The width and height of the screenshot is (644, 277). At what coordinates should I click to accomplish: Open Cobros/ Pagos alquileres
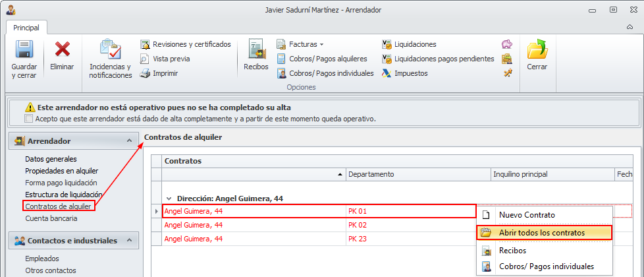click(322, 59)
